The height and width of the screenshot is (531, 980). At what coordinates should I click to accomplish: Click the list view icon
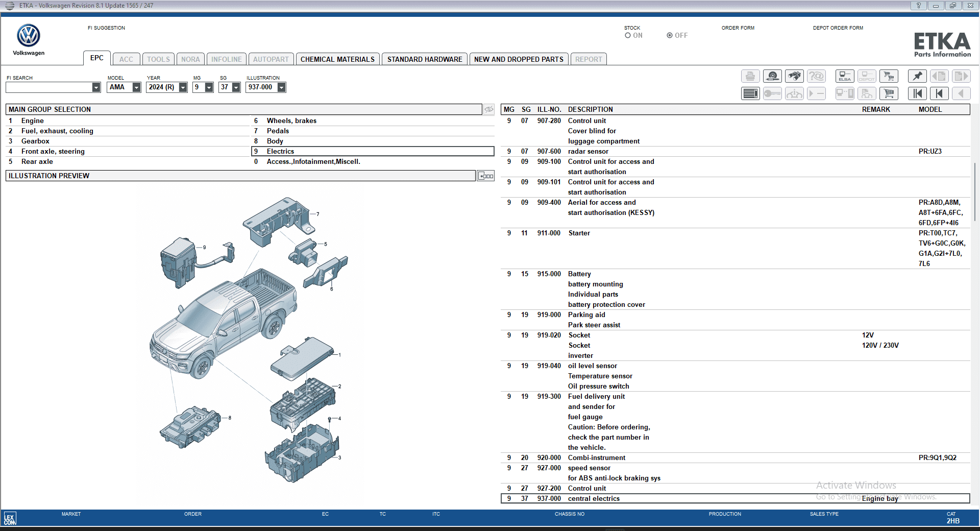(750, 93)
